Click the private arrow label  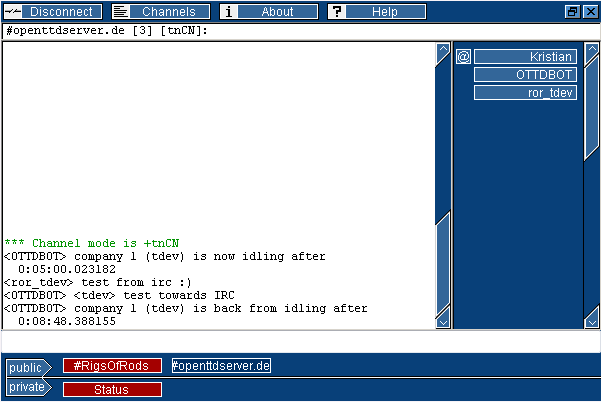click(28, 387)
